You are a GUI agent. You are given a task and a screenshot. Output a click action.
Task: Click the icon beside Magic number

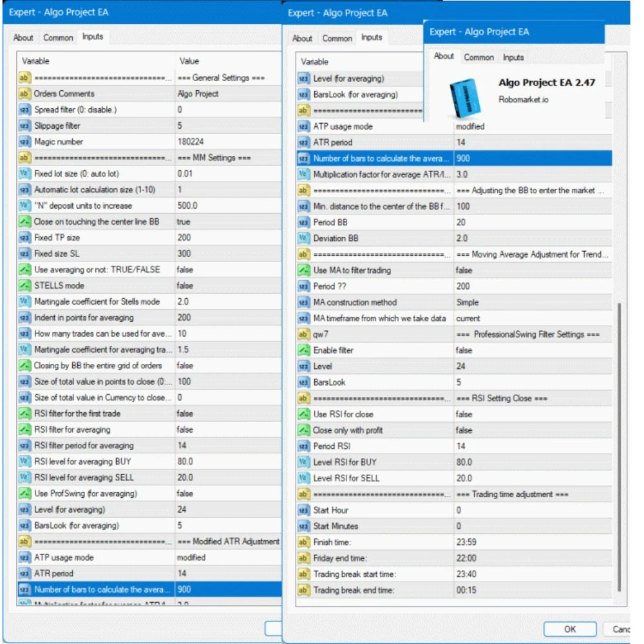[24, 142]
